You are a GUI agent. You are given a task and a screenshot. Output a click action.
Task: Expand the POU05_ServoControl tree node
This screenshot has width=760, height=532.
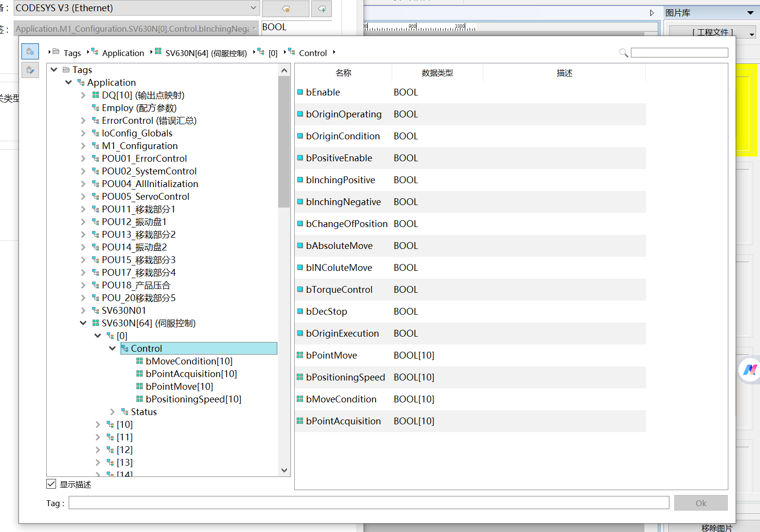(x=83, y=196)
